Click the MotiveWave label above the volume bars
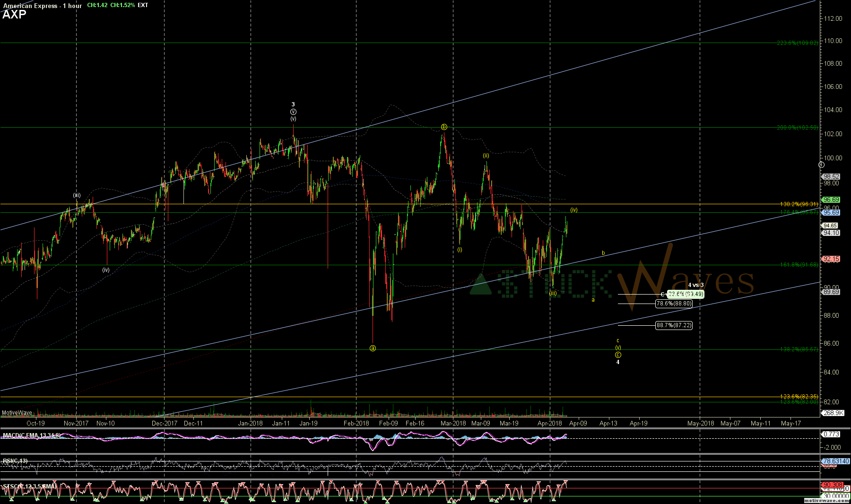Viewport: 851px width, 504px height. (x=17, y=413)
